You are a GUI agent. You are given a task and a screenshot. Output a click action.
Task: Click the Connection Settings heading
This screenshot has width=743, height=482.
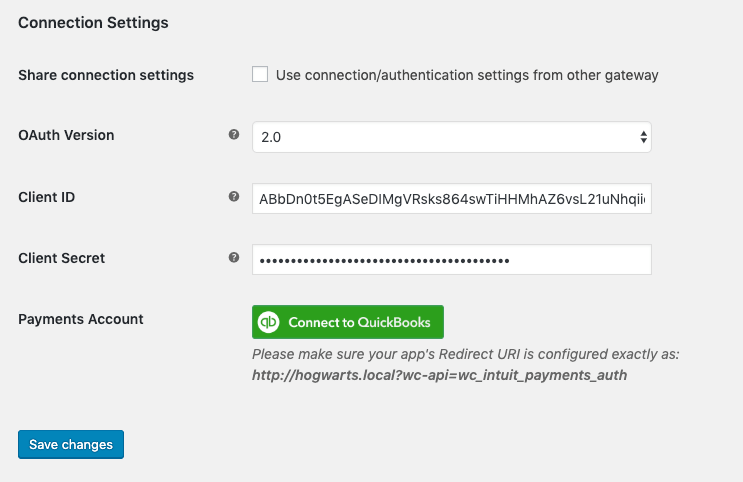click(x=93, y=22)
